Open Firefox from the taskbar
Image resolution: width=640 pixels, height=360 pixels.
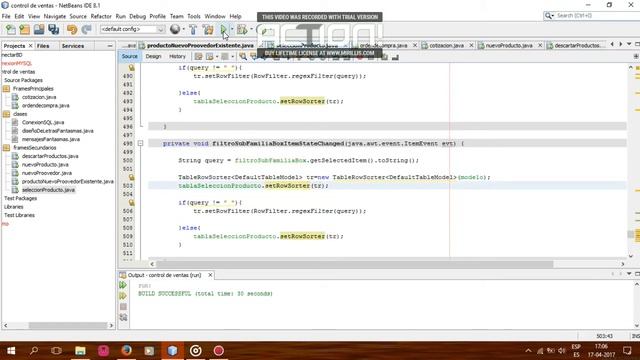coord(126,351)
